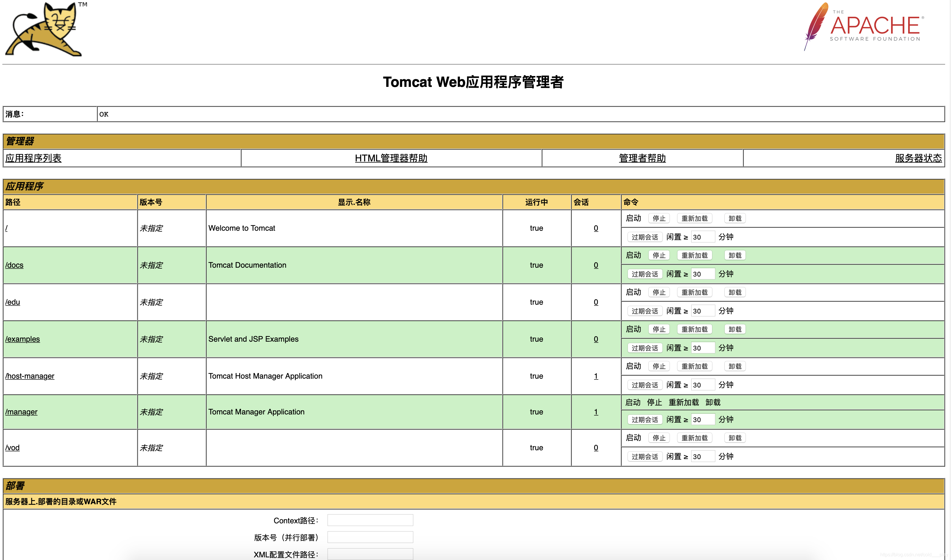This screenshot has width=951, height=560.
Task: Reload the /edu application
Action: click(x=694, y=292)
